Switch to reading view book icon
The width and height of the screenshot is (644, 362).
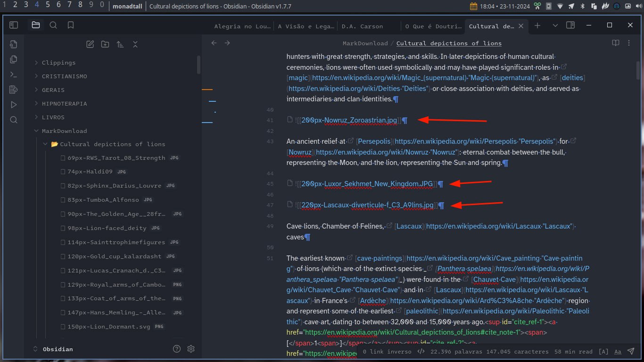(x=615, y=43)
